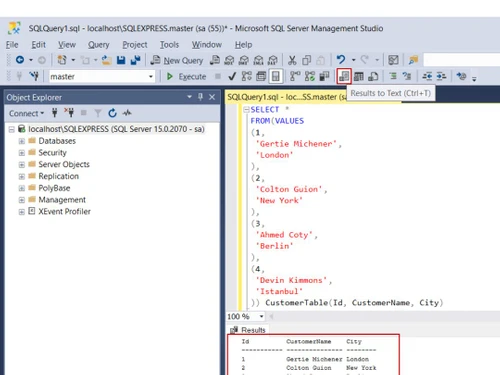Open the Window menu
500x375 pixels.
207,45
